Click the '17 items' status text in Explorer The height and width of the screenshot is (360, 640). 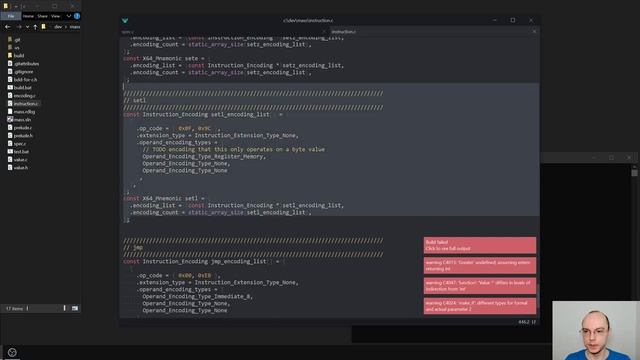click(15, 309)
